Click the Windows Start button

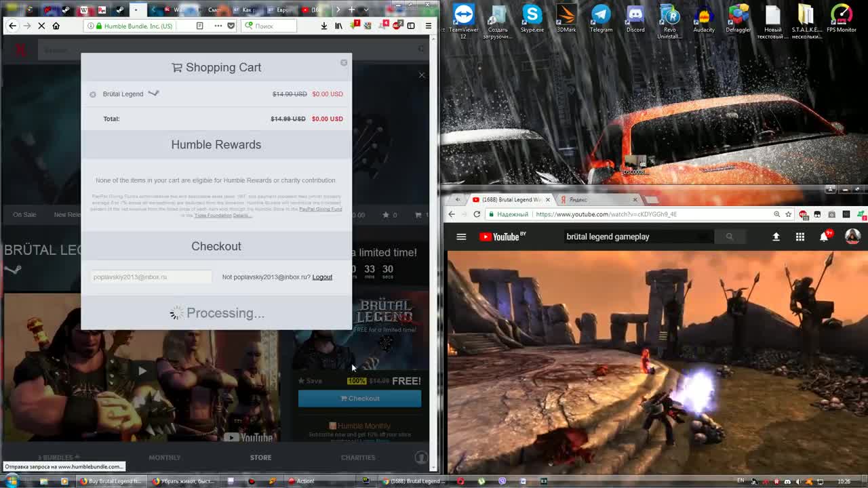click(12, 481)
